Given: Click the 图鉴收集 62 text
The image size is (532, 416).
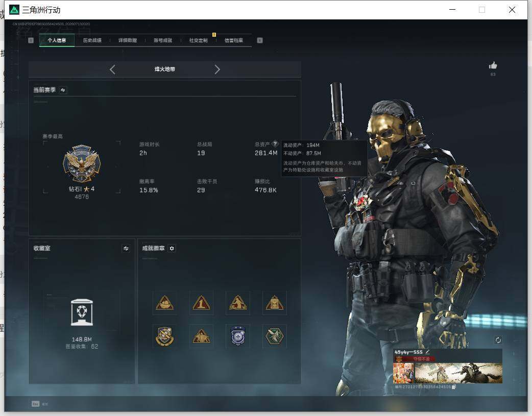Looking at the screenshot, I should click(82, 347).
